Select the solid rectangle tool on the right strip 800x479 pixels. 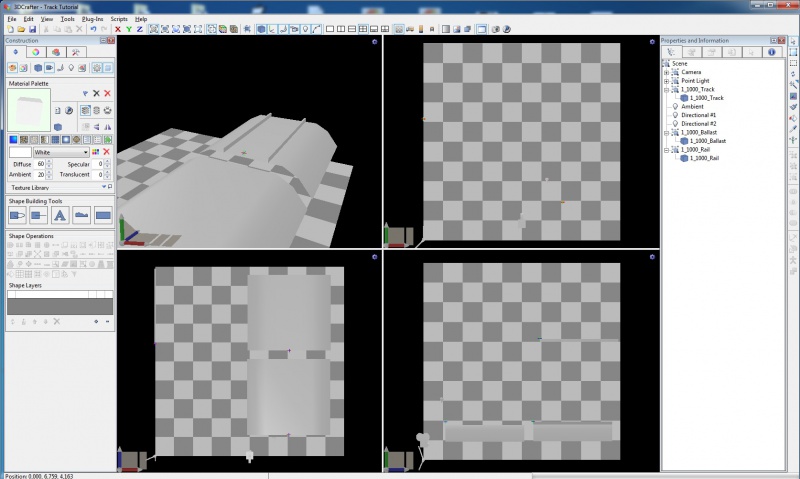[x=793, y=52]
